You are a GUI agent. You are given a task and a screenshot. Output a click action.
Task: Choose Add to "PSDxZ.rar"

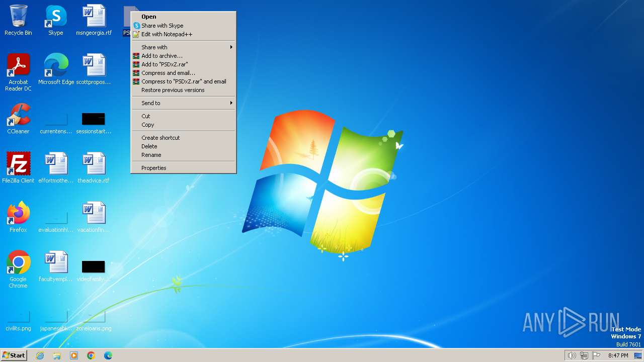click(x=184, y=64)
